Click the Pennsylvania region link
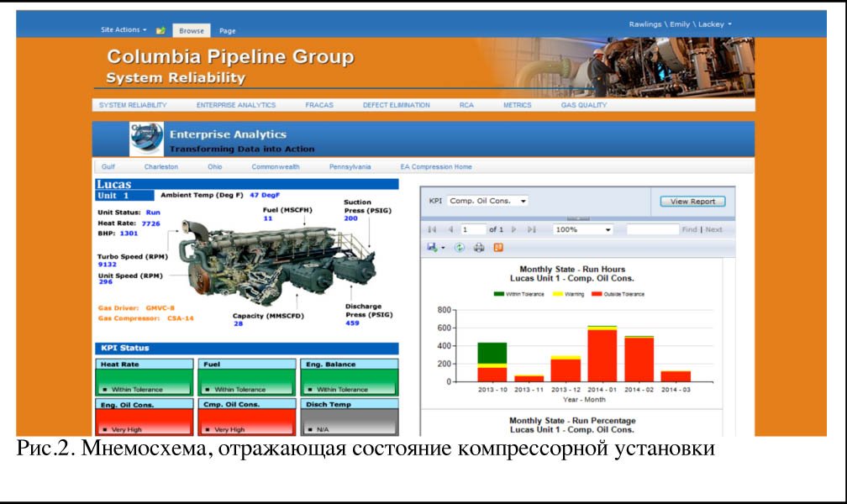 click(350, 167)
